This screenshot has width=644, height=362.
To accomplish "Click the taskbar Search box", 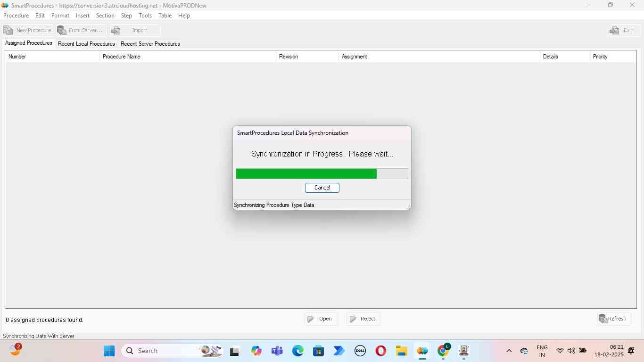I will [x=173, y=351].
